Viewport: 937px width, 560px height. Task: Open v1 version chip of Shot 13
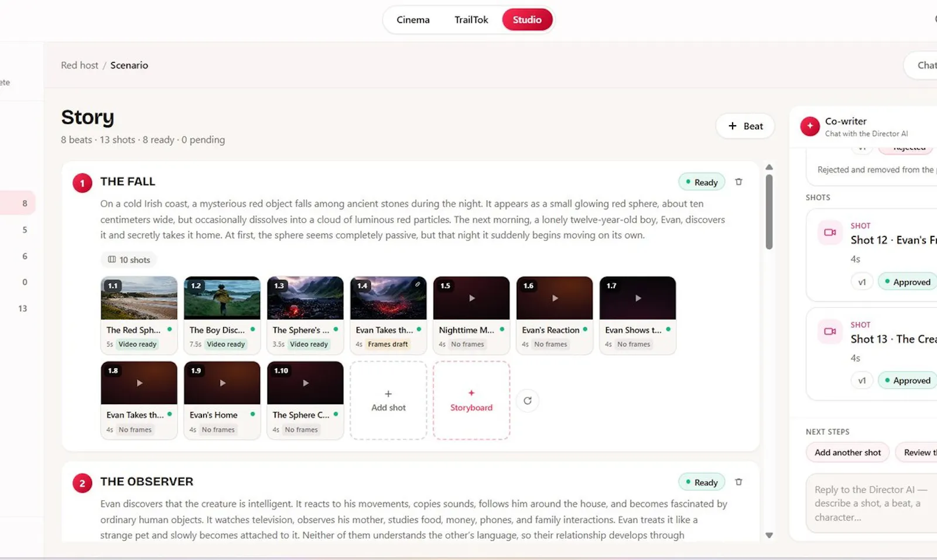pyautogui.click(x=862, y=380)
